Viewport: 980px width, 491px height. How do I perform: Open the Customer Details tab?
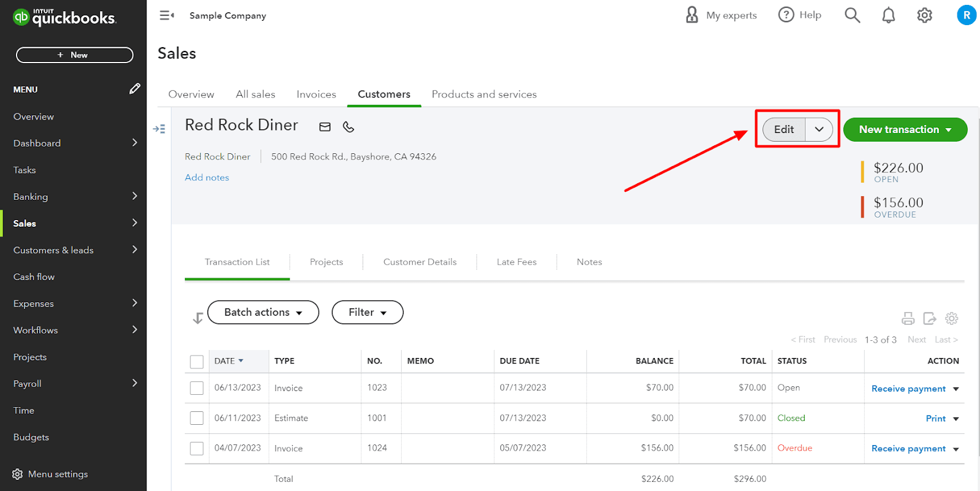[x=420, y=262]
